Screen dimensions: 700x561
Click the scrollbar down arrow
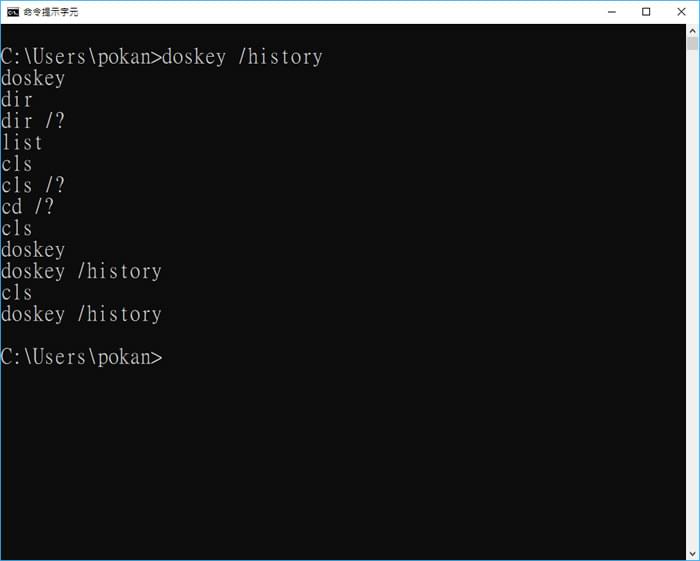(692, 554)
